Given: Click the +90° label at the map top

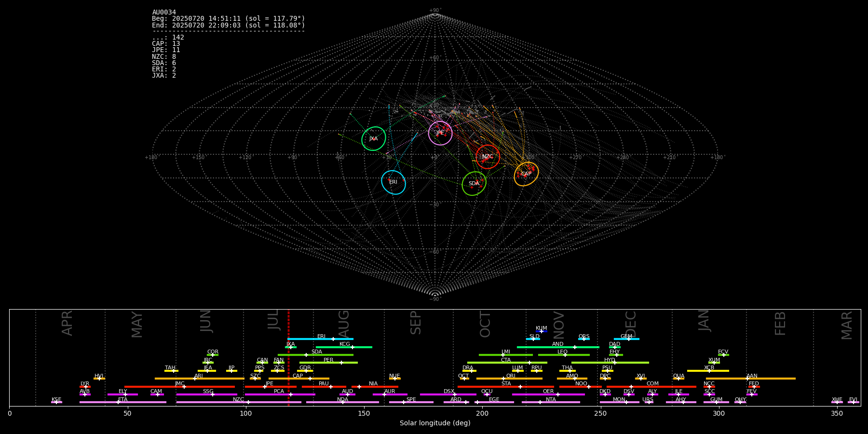Looking at the screenshot, I should click(434, 11).
